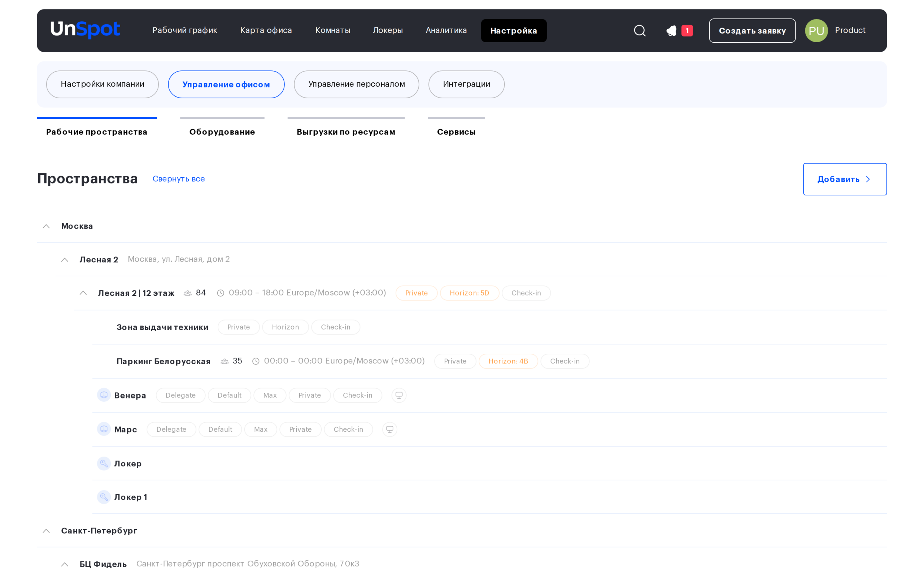Collapse the БЦ Фидель building

[x=65, y=564]
